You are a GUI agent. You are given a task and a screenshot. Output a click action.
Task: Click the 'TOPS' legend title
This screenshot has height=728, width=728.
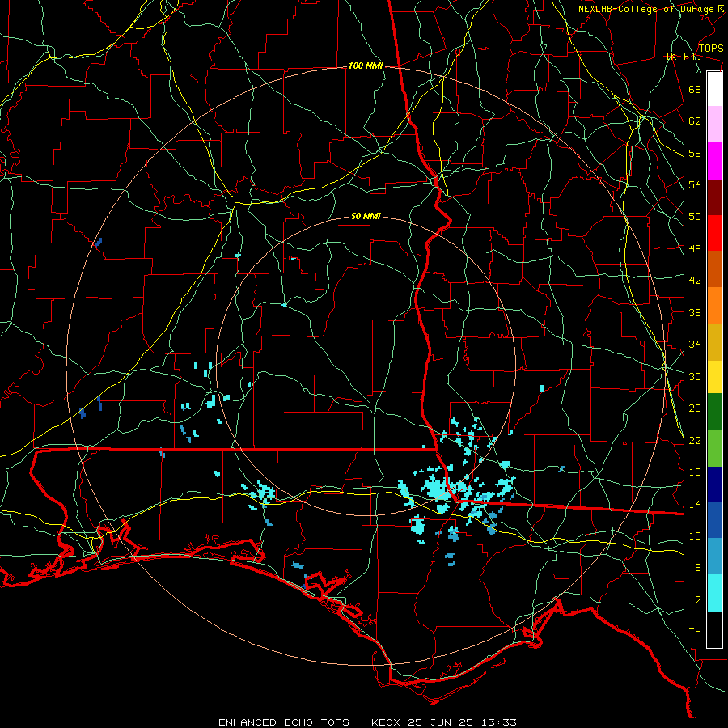(x=711, y=49)
